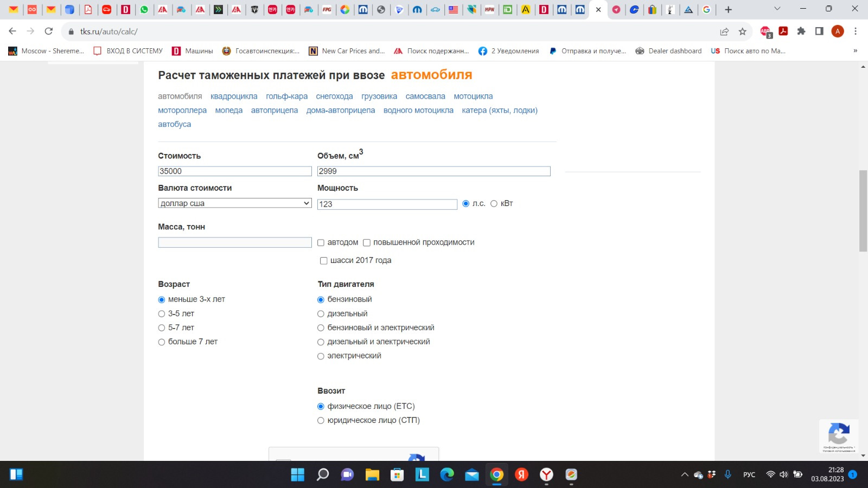Screen dimensions: 868x488
Task: Select 'юридическое лицо (СТП)' importer
Action: click(x=321, y=420)
